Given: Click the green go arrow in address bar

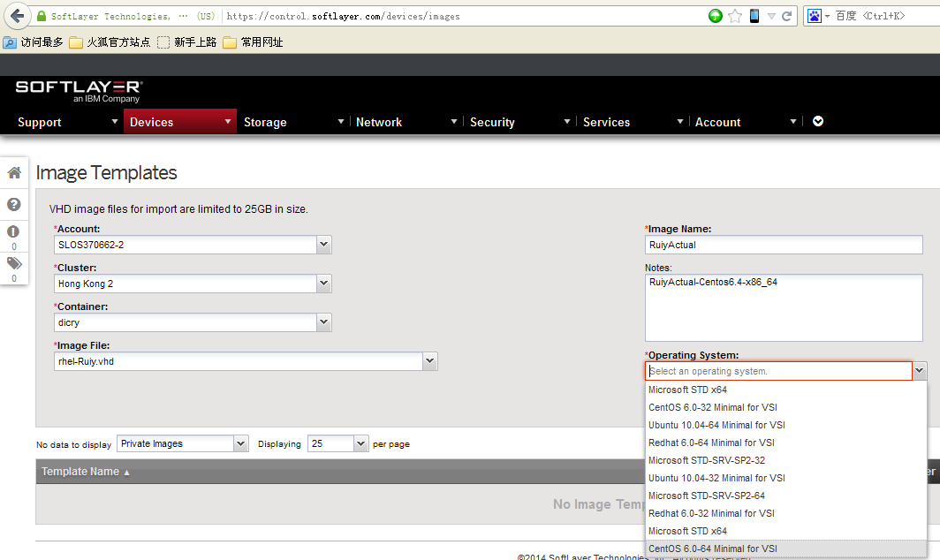Looking at the screenshot, I should click(x=716, y=16).
